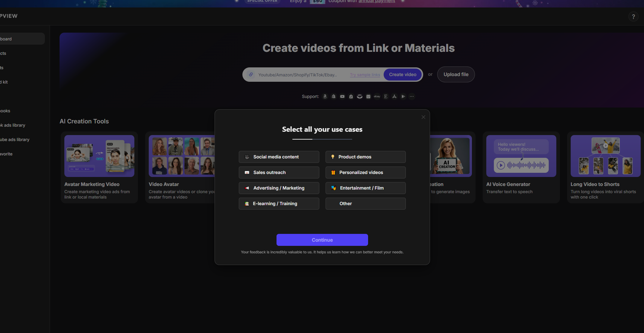Screen dimensions: 644x333
Task: Click the Amazon support icon
Action: pyautogui.click(x=325, y=96)
